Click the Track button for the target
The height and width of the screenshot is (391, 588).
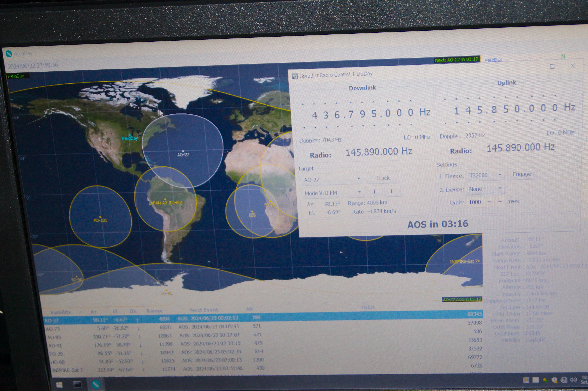click(383, 178)
